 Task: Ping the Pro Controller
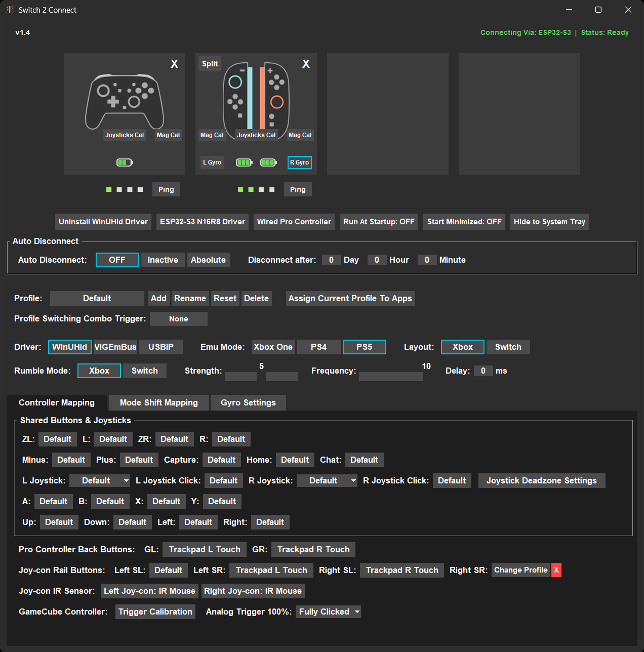166,189
